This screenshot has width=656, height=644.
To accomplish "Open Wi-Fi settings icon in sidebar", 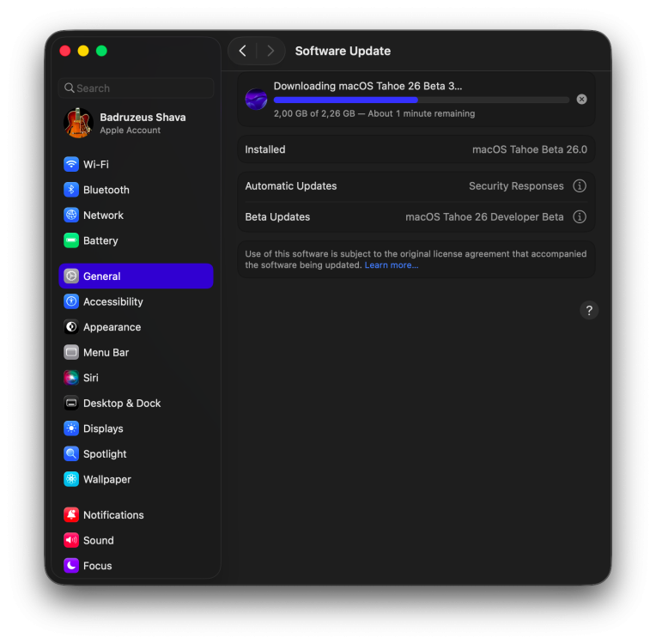I will (71, 164).
